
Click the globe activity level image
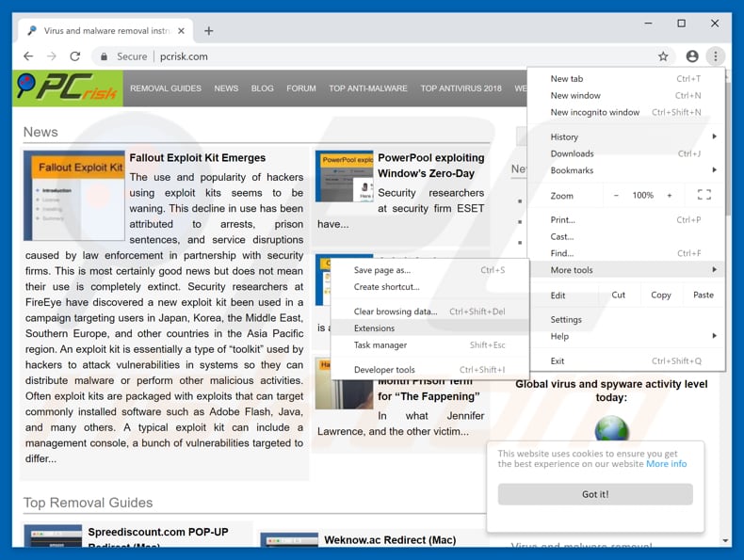(611, 427)
